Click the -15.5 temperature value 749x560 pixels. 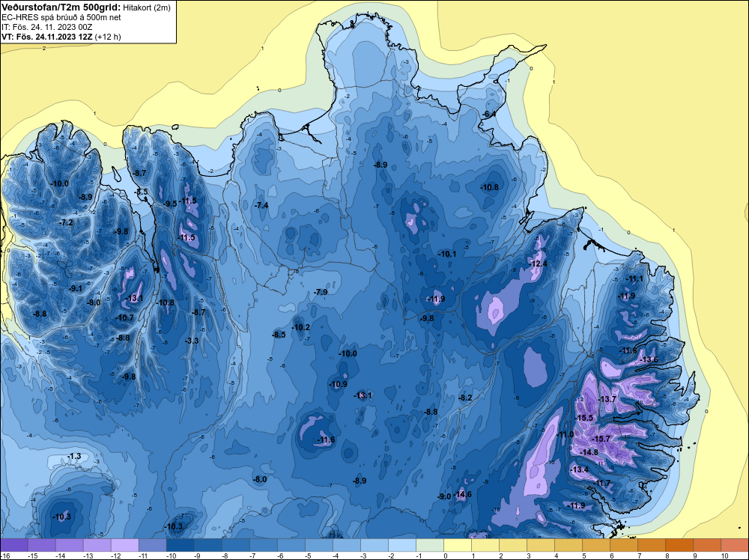(584, 418)
